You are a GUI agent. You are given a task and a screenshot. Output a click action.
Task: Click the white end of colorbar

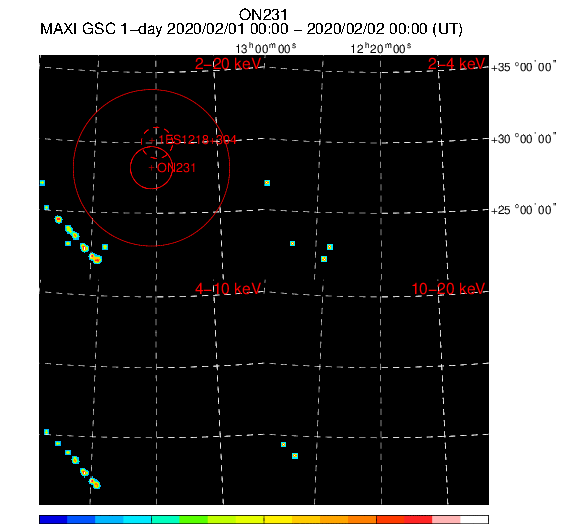(x=474, y=519)
